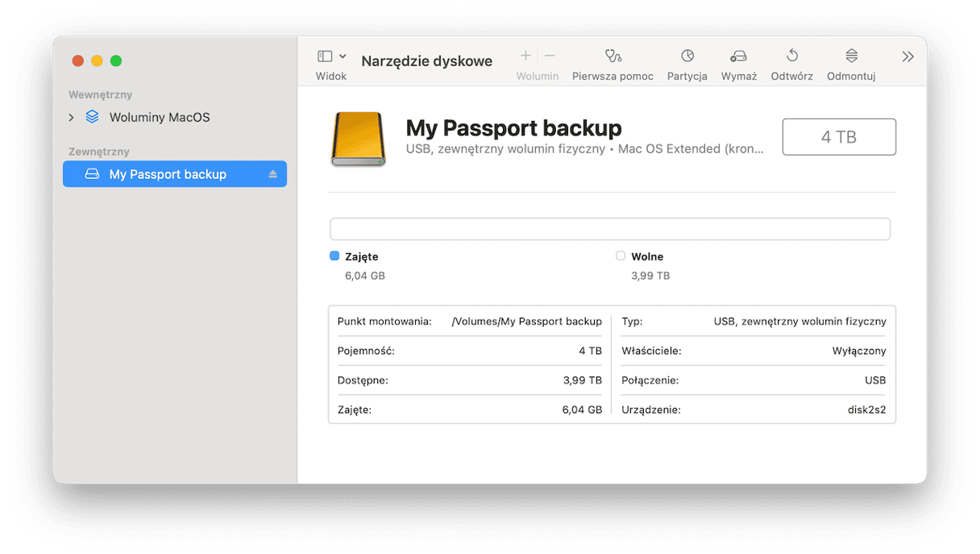Click the blue Zajęte color swatch
Screen dimensions: 980x554
point(334,256)
